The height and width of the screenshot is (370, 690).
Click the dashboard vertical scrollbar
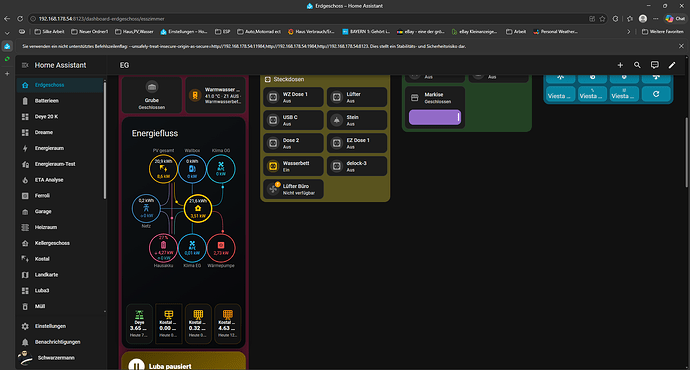(x=687, y=152)
